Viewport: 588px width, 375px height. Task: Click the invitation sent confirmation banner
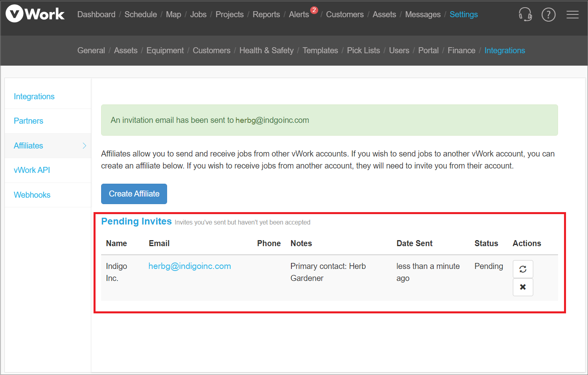(x=329, y=120)
